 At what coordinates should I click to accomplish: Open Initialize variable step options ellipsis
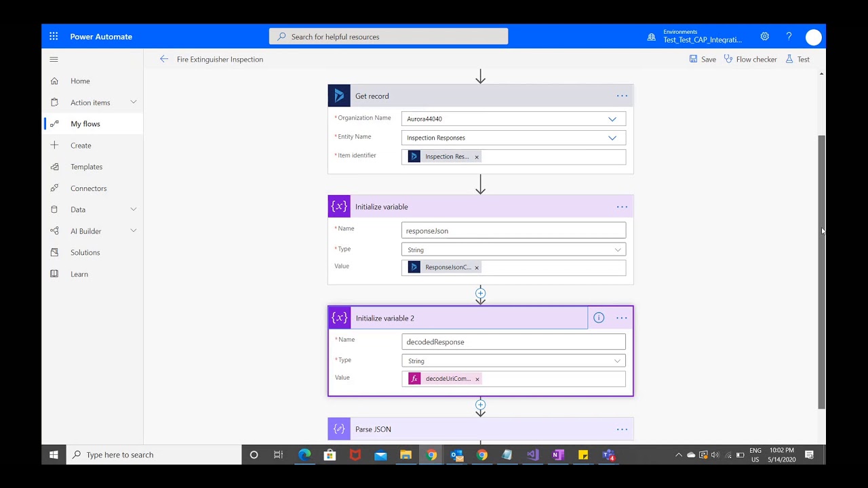pos(622,207)
